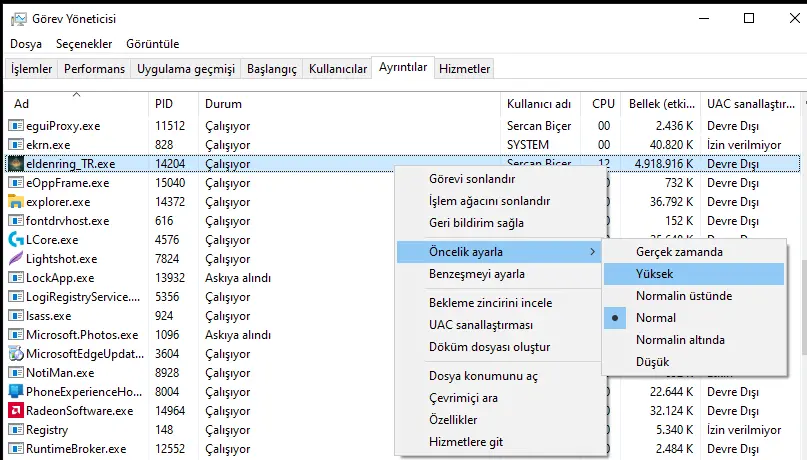807x460 pixels.
Task: Click the Lightshot.exe feather icon
Action: click(x=16, y=258)
